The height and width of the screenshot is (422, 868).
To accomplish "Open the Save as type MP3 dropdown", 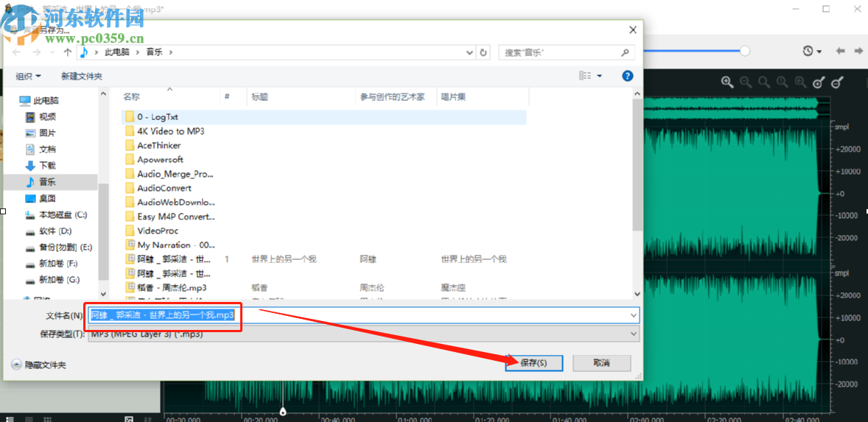I will click(364, 334).
